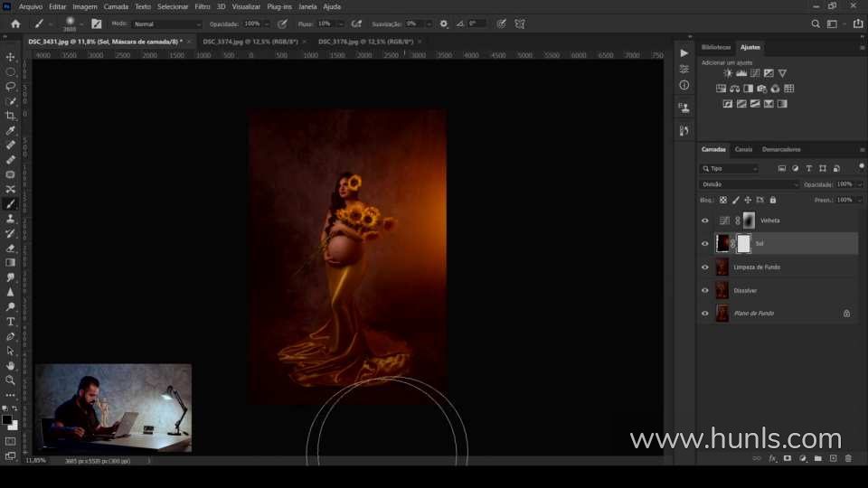The height and width of the screenshot is (488, 868).
Task: Open the layer blend mode dropdown
Action: (x=750, y=184)
